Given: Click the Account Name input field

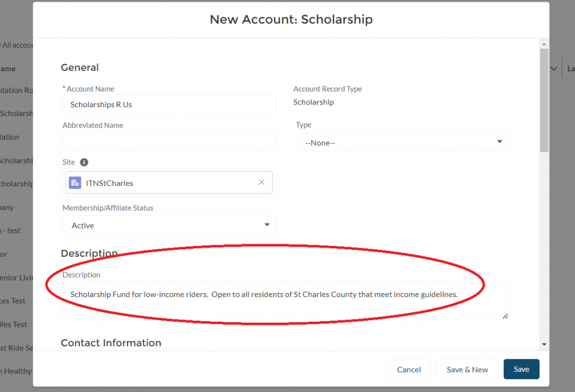Looking at the screenshot, I should [169, 104].
